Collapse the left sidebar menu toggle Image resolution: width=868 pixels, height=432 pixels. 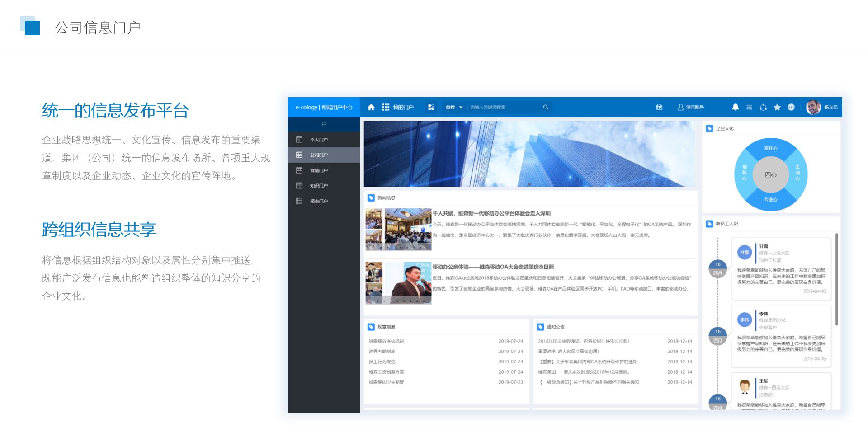324,124
